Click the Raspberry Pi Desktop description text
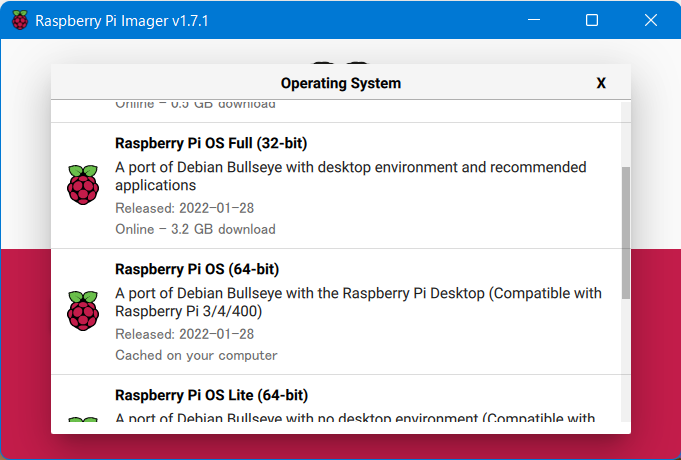Viewport: 681px width, 460px height. coord(358,302)
